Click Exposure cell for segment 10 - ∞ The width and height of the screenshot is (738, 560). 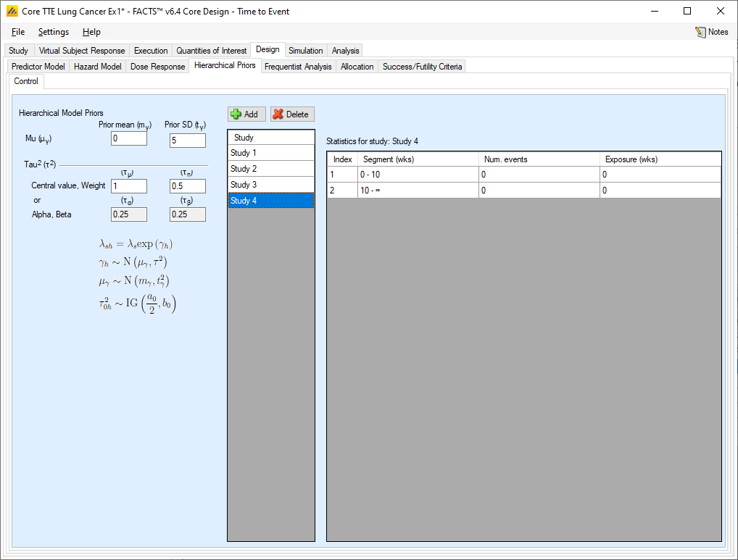(660, 191)
